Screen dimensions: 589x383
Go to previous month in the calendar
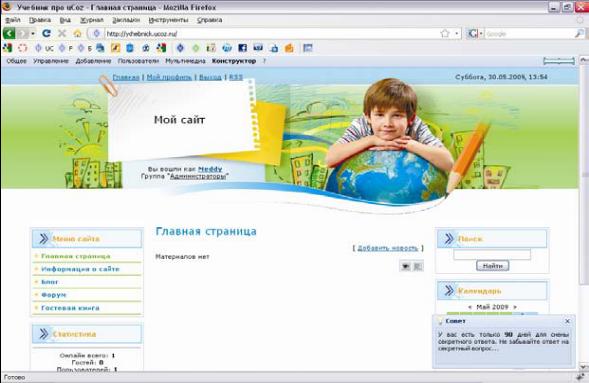click(470, 307)
